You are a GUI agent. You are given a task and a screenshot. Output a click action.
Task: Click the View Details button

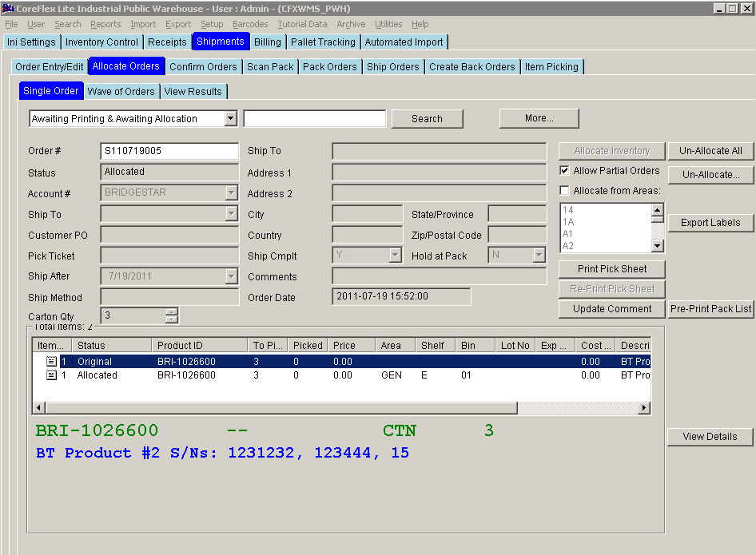710,437
